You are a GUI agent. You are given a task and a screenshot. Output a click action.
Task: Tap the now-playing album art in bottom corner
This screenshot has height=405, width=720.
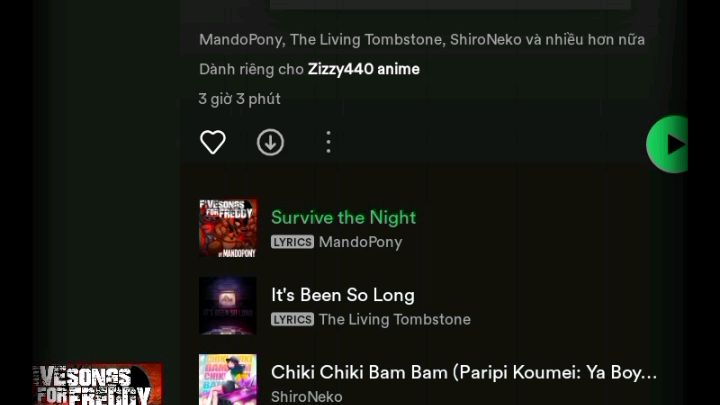pyautogui.click(x=98, y=385)
